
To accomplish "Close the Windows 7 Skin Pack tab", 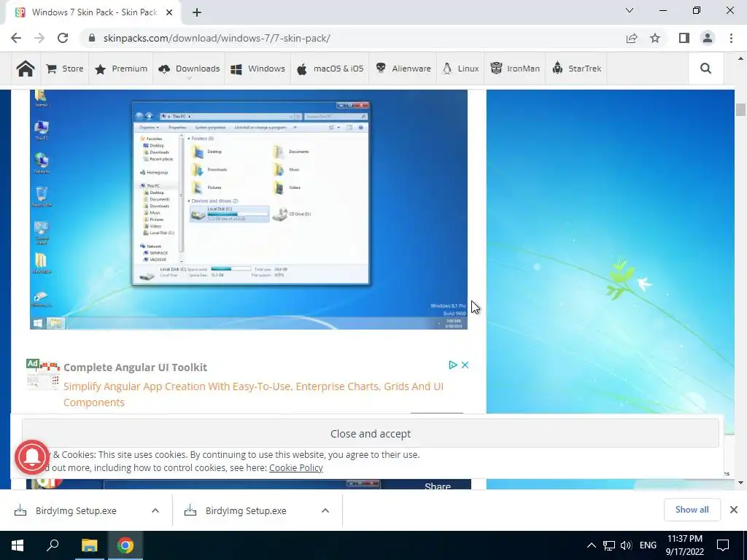I will (169, 12).
